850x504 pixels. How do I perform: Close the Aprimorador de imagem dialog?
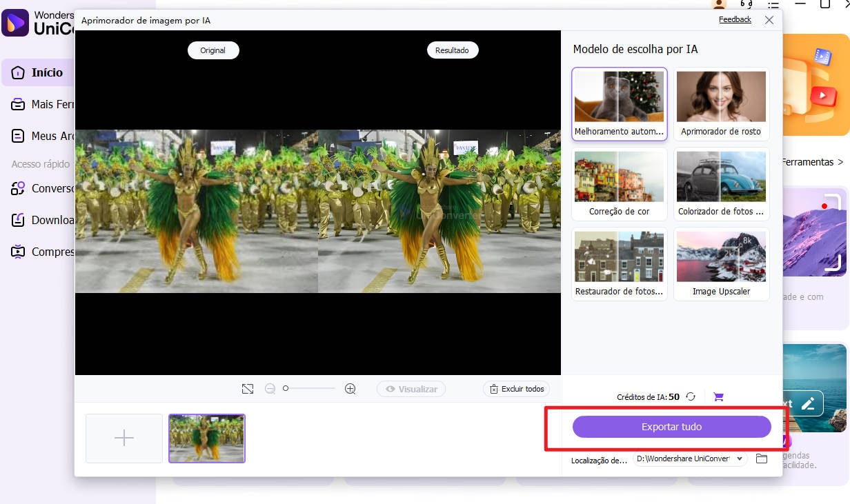[x=769, y=20]
